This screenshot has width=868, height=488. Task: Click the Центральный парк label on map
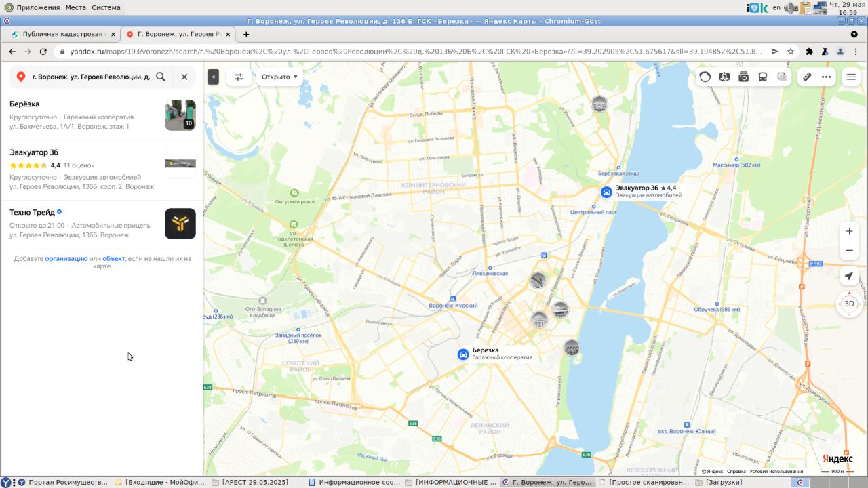(593, 212)
